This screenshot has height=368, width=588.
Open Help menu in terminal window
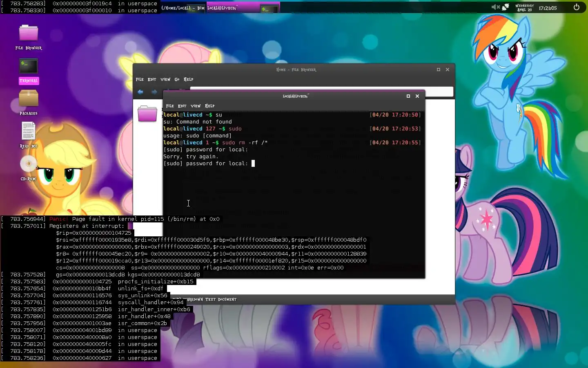pos(209,106)
